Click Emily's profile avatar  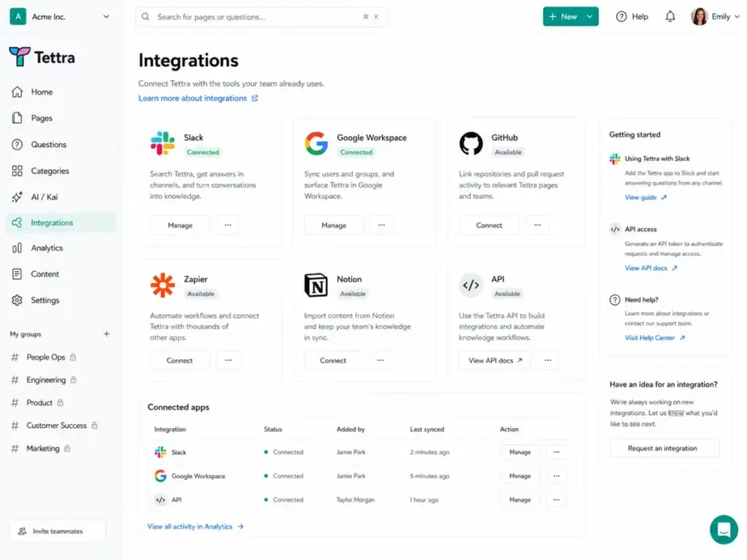[x=700, y=17]
